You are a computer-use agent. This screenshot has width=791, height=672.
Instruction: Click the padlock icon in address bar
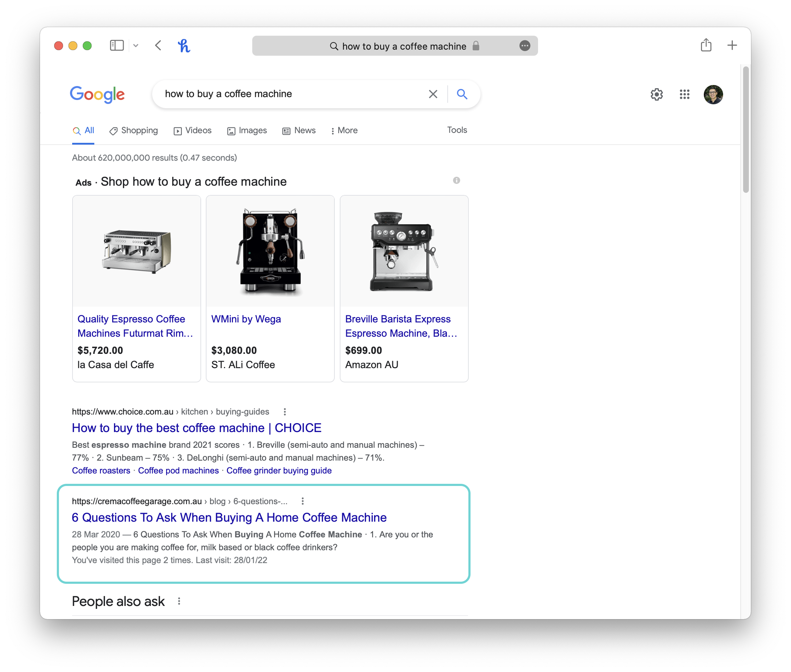(476, 46)
